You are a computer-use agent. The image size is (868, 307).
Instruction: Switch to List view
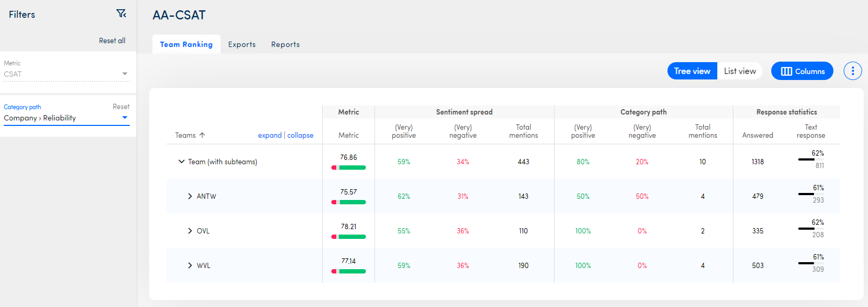(739, 71)
